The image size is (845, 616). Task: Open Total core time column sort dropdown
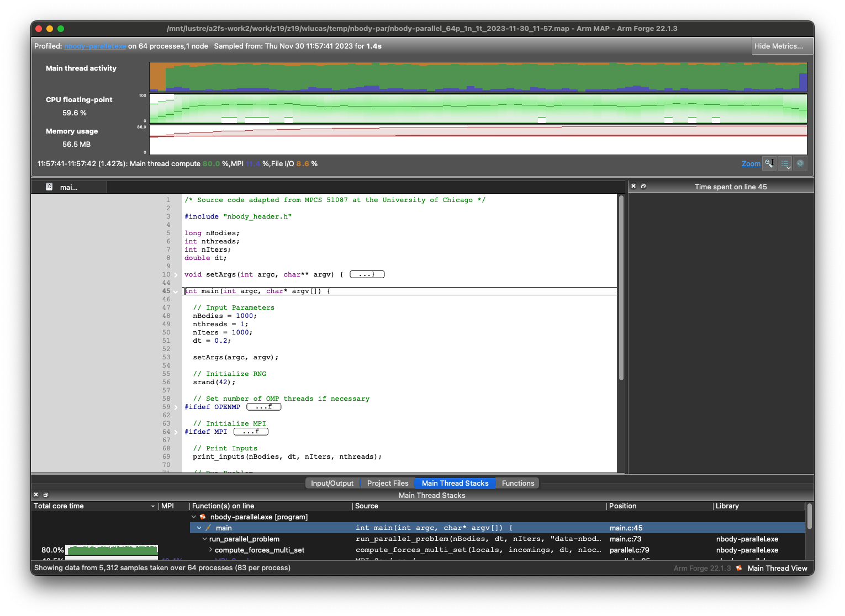(x=153, y=506)
